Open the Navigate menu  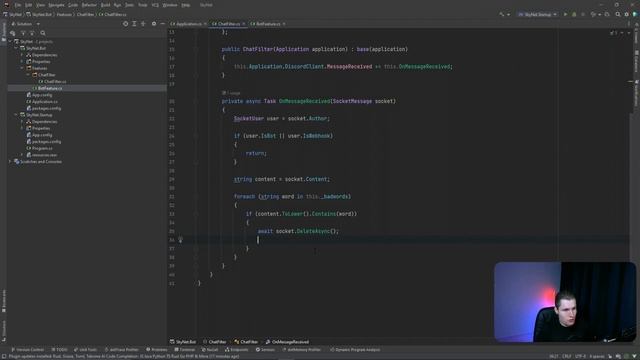tap(56, 5)
